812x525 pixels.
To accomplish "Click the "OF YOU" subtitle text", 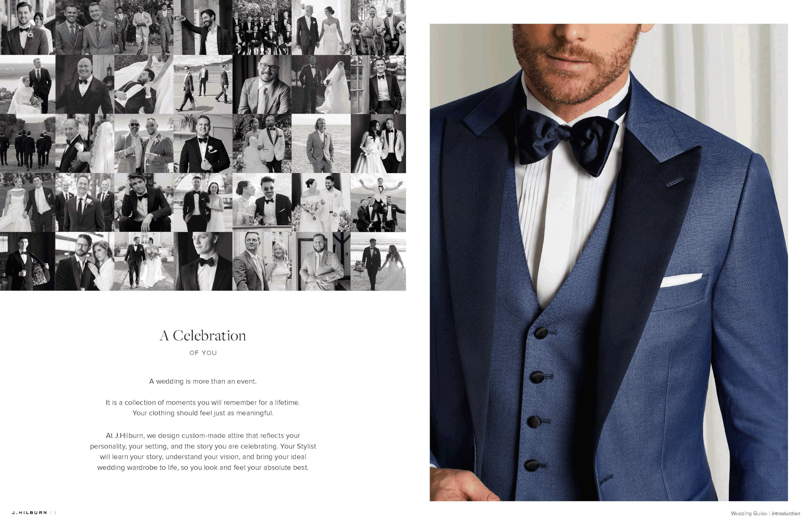I will 203,353.
